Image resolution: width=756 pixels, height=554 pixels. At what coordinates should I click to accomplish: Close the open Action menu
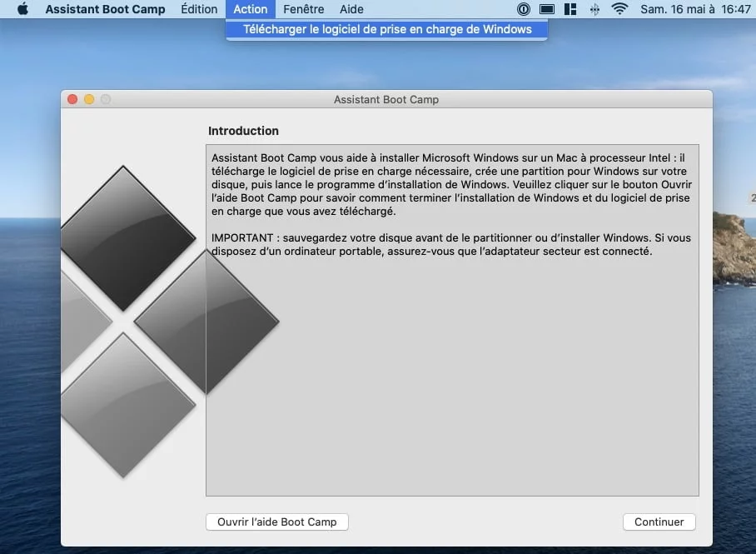251,9
